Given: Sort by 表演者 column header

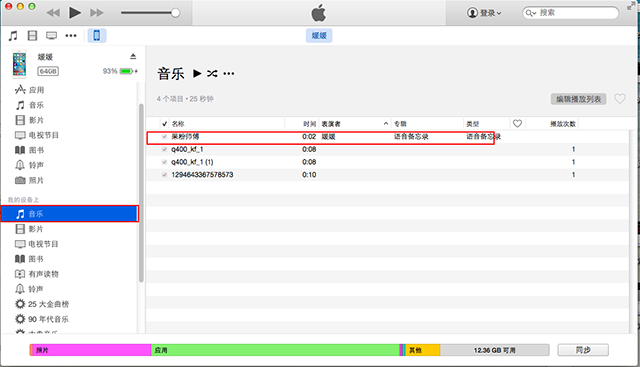Looking at the screenshot, I should [x=331, y=124].
